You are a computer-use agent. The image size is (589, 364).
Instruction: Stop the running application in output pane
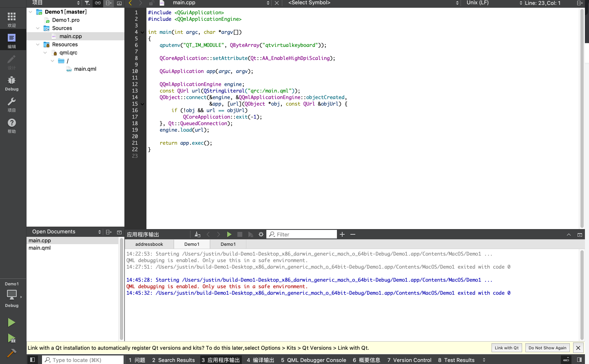click(240, 234)
